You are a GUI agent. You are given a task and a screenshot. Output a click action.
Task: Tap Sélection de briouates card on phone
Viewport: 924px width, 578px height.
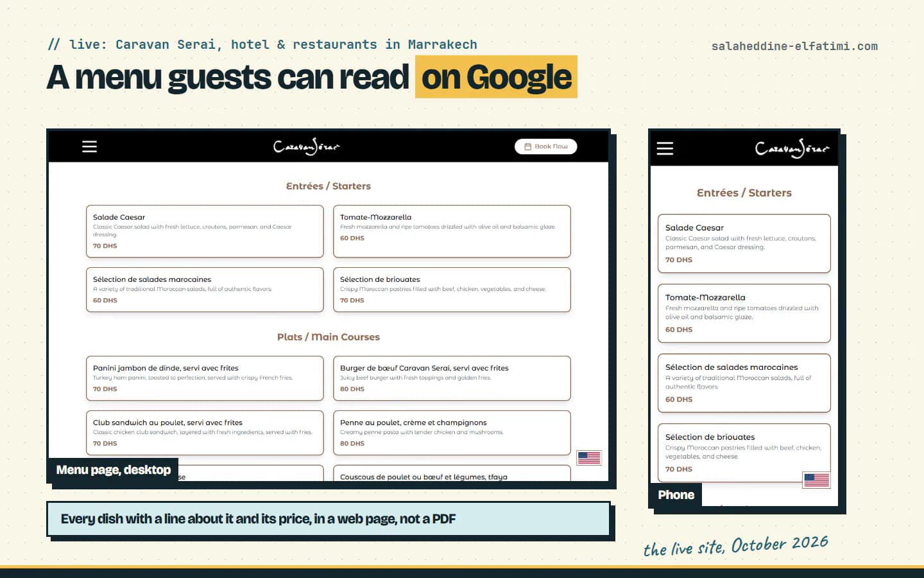[x=744, y=453]
